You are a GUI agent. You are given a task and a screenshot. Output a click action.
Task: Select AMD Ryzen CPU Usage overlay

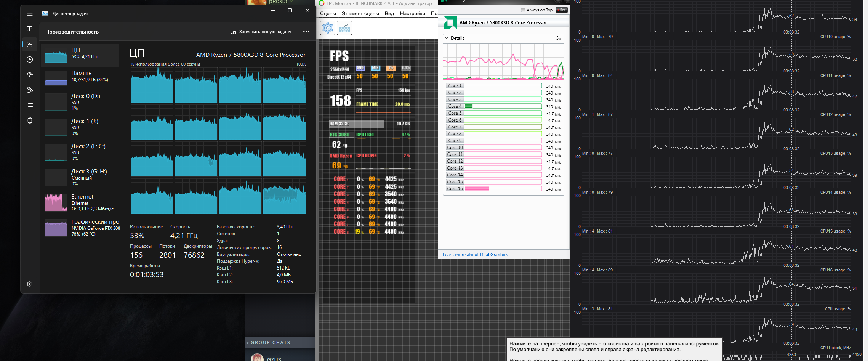pyautogui.click(x=370, y=156)
